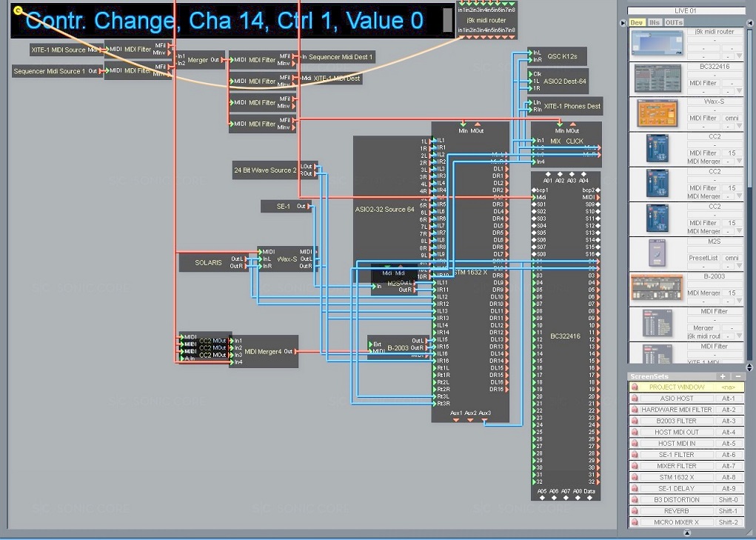The height and width of the screenshot is (540, 756).
Task: Toggle lock on PROJECT WINDOW screenset
Action: [635, 387]
